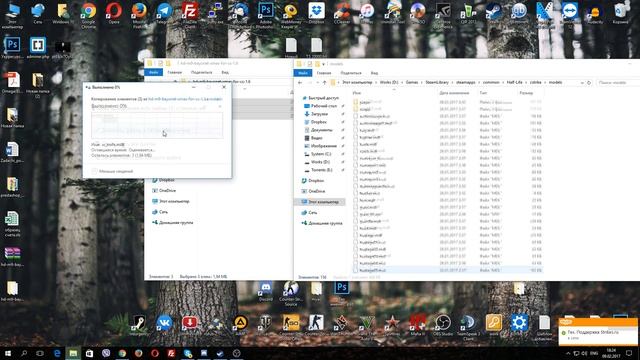Viewport: 640px width, 360px height.
Task: Select OneDrive in left Explorer navigation pane
Action: pyautogui.click(x=164, y=191)
